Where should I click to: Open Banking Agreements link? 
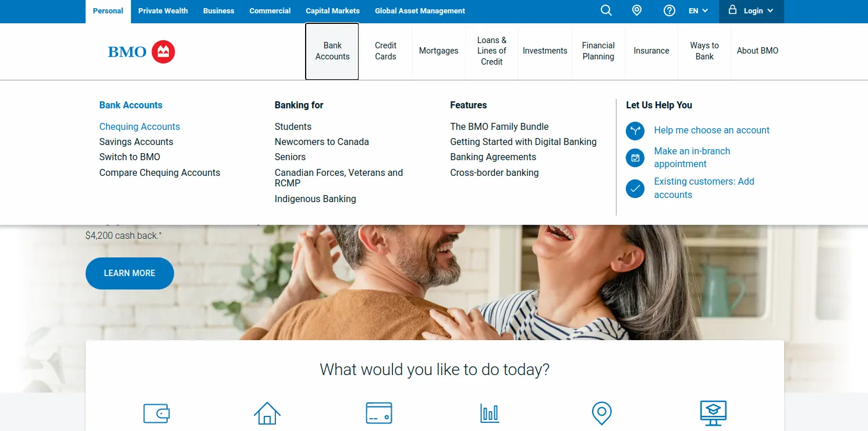pos(493,157)
